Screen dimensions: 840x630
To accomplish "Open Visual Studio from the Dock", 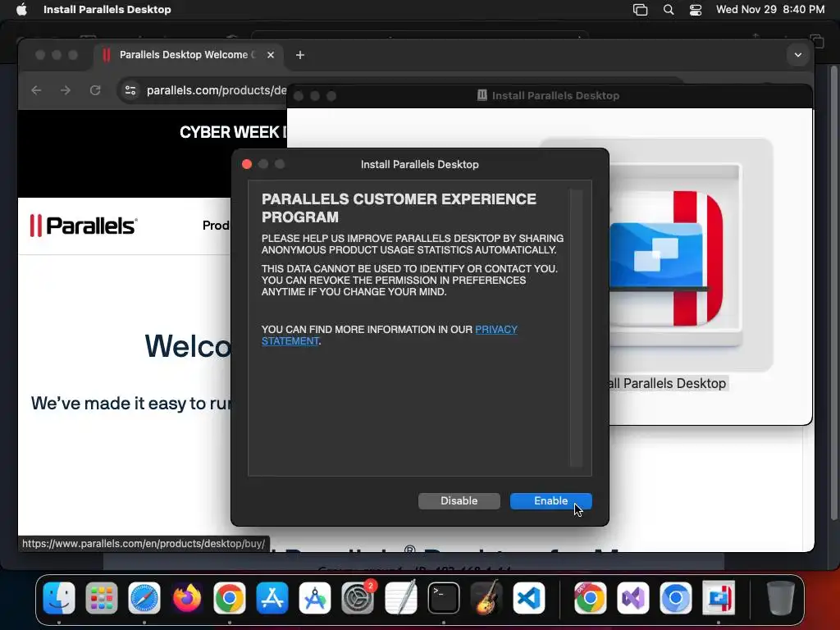I will coord(633,598).
